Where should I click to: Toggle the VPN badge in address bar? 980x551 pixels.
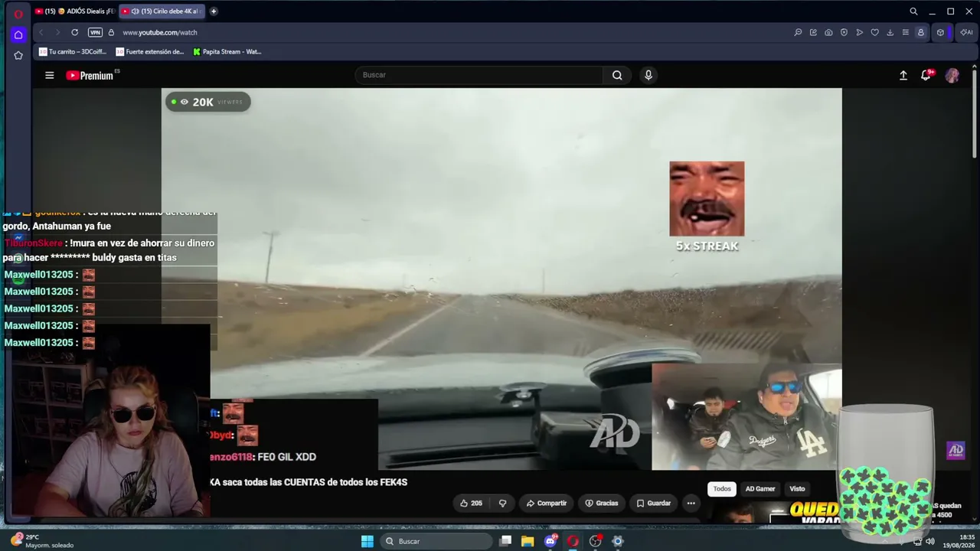coord(95,32)
